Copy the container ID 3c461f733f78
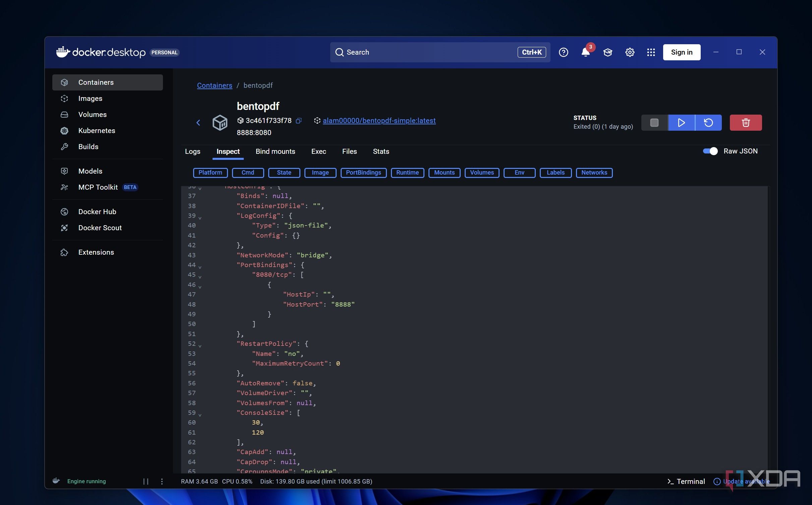Screen dimensions: 812x505 pos(299,121)
